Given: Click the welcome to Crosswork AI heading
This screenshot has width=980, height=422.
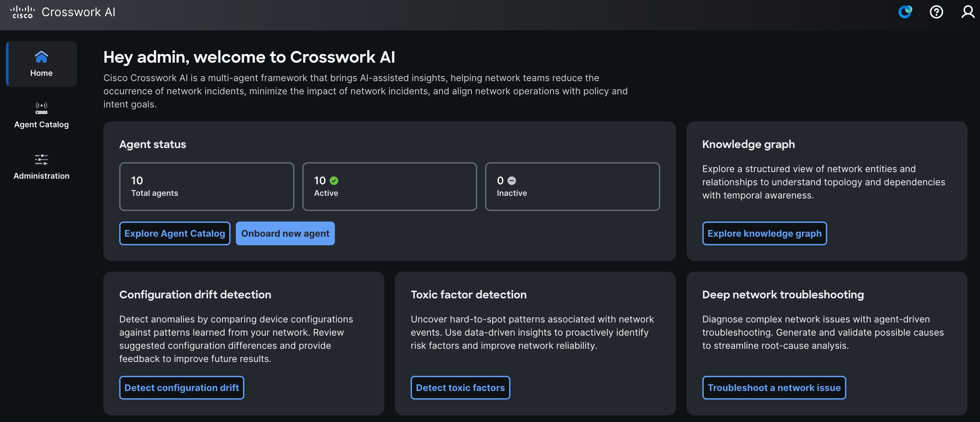Looking at the screenshot, I should 249,57.
